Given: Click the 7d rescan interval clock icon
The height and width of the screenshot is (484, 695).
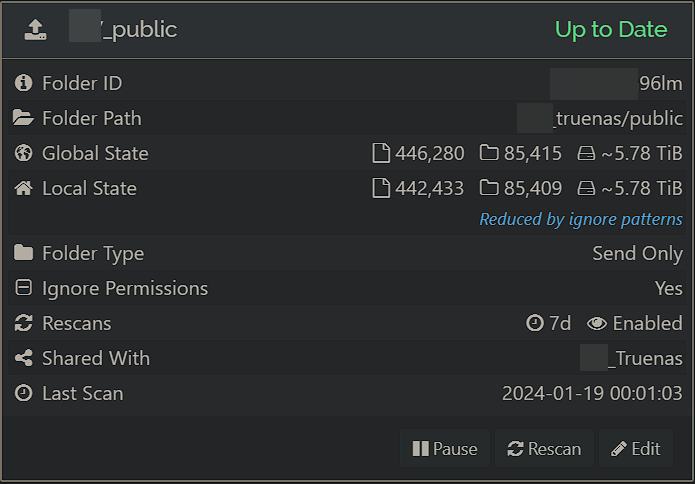Looking at the screenshot, I should 535,323.
